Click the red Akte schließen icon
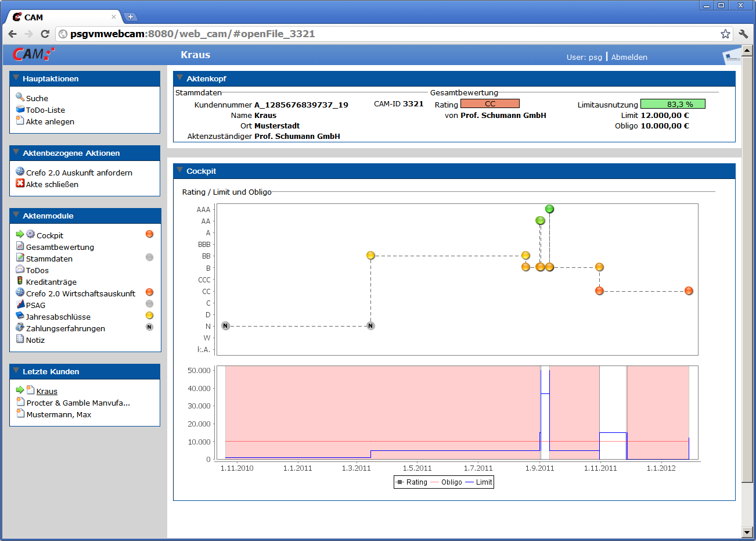This screenshot has height=541, width=756. coord(20,184)
